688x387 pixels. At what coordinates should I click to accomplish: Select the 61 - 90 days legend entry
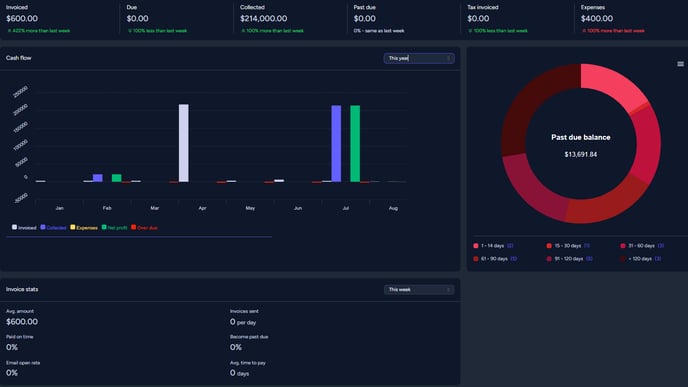(x=495, y=259)
